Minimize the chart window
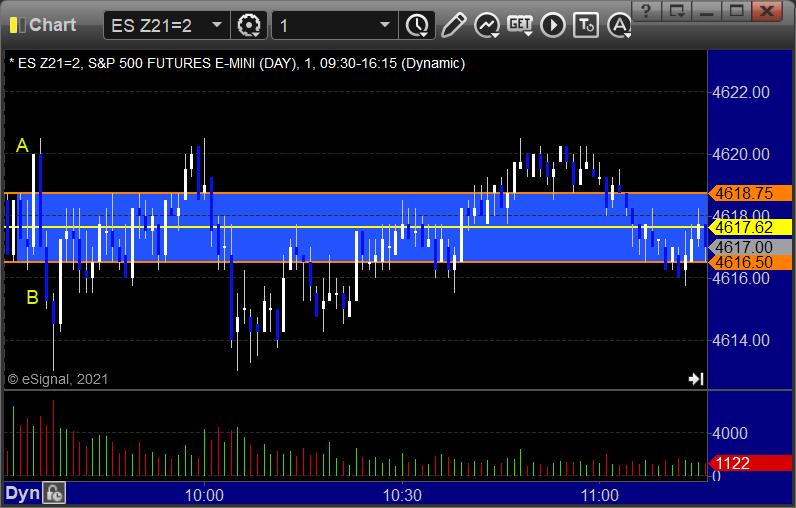796x508 pixels. (x=707, y=10)
